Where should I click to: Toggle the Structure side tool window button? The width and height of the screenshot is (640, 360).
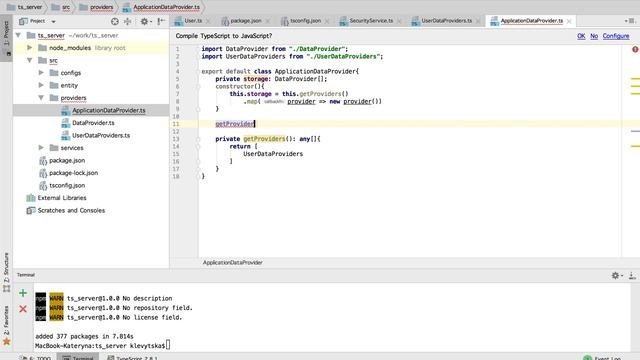6,272
